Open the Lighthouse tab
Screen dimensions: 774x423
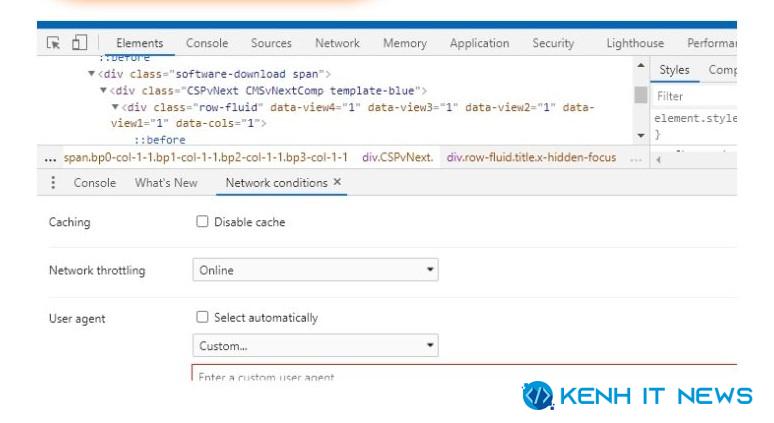coord(635,43)
